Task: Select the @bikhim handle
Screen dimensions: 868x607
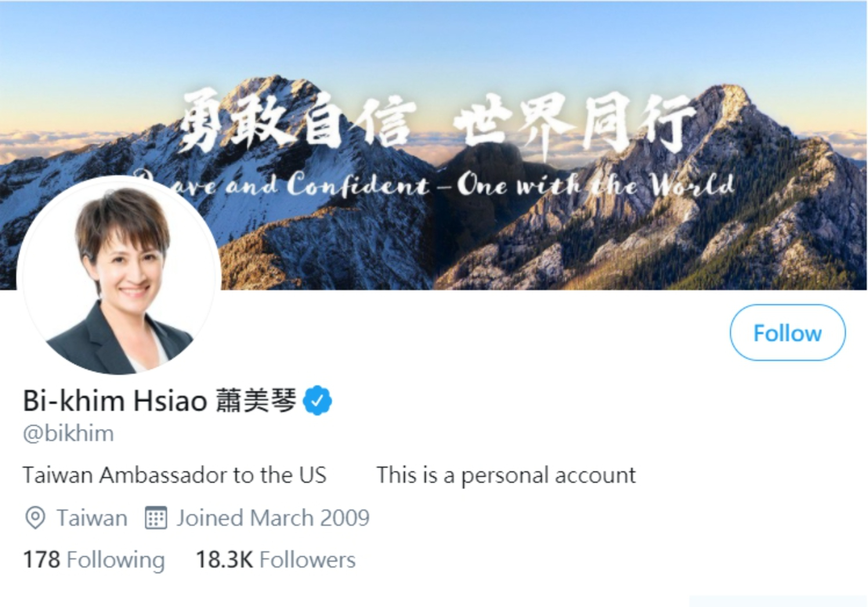Action: 68,433
